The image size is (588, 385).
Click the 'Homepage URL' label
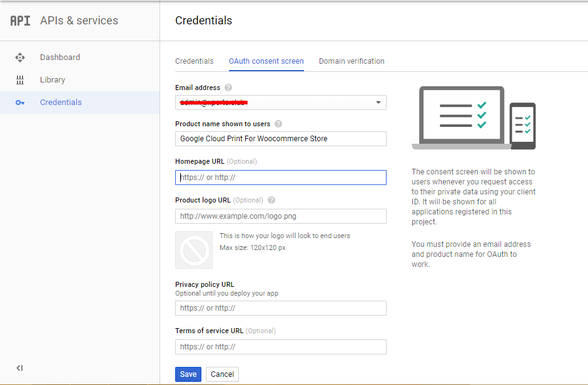point(200,161)
